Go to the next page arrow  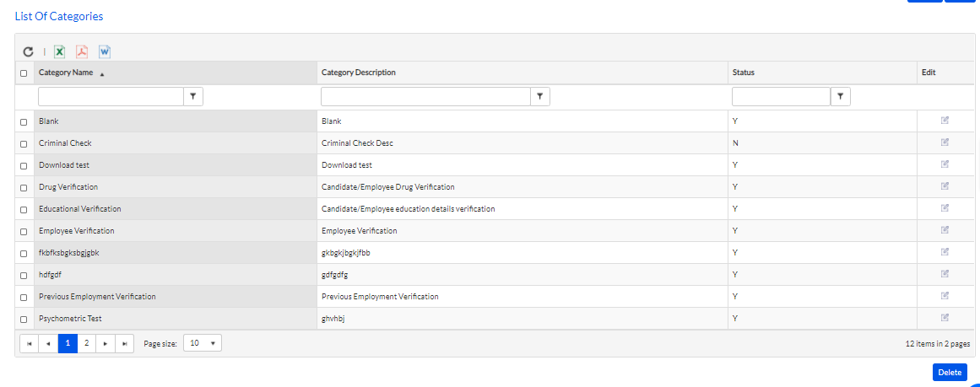pos(106,343)
